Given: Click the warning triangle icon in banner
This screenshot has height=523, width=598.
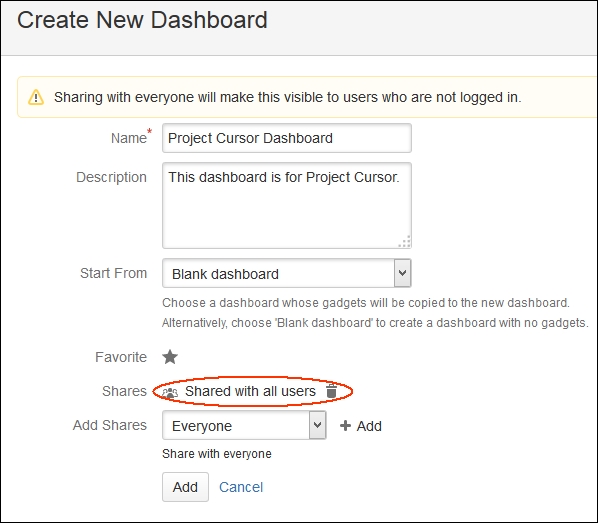Looking at the screenshot, I should [x=36, y=97].
